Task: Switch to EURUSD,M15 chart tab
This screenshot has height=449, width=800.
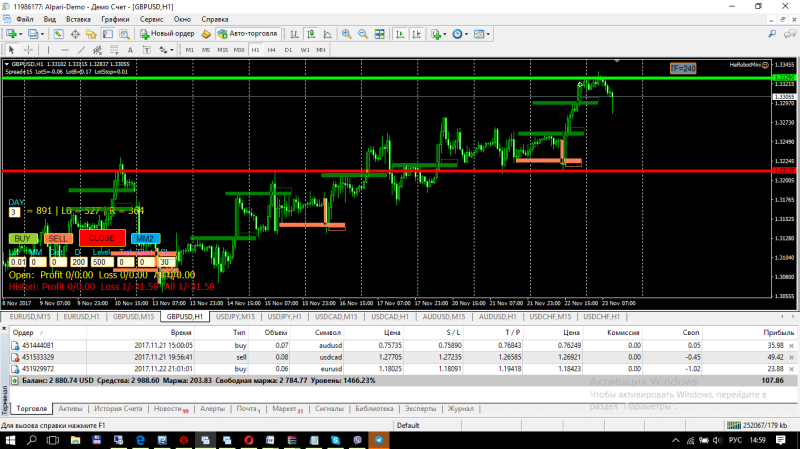Action: [30, 317]
